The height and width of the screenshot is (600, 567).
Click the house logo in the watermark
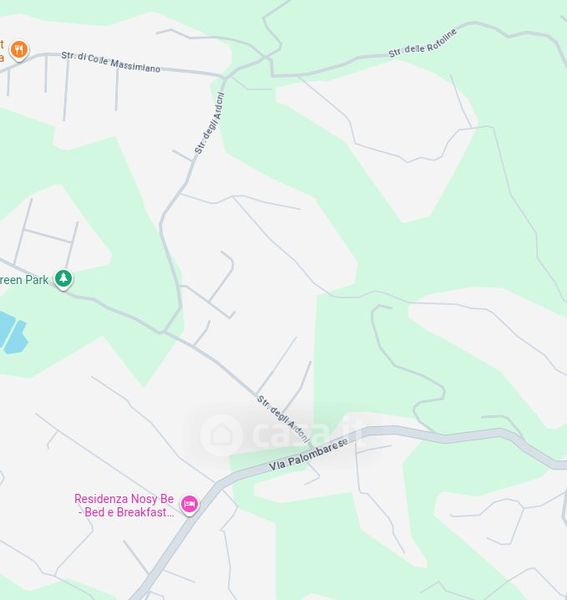[x=221, y=435]
